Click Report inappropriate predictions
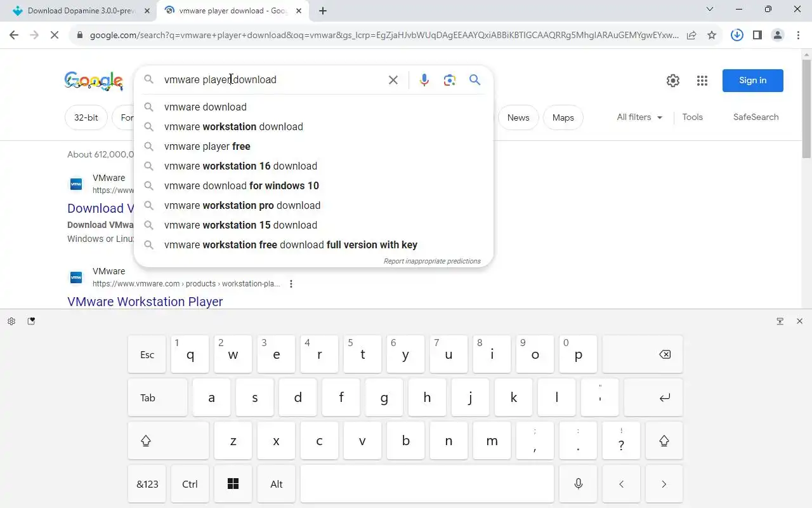Screen dimensions: 812x508 pyautogui.click(x=432, y=261)
